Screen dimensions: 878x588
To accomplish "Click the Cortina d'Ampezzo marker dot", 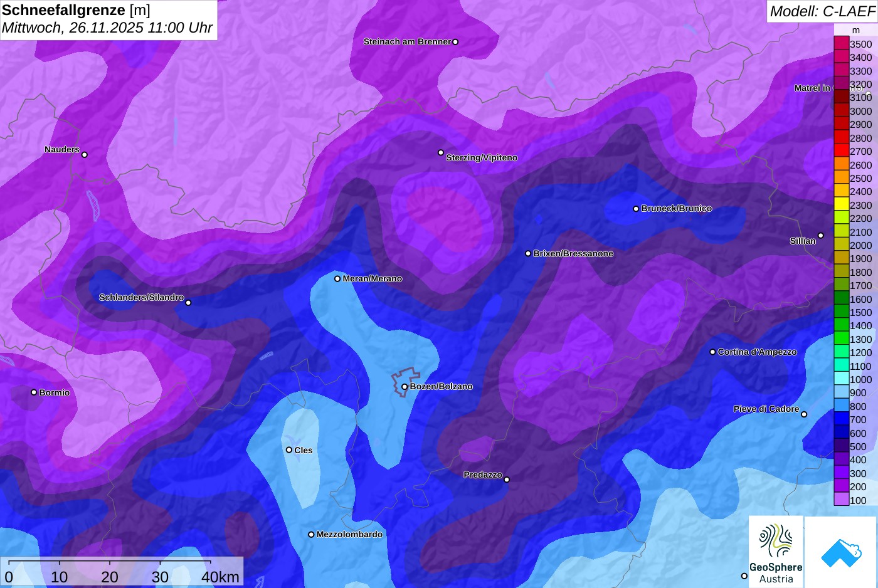I will click(712, 352).
